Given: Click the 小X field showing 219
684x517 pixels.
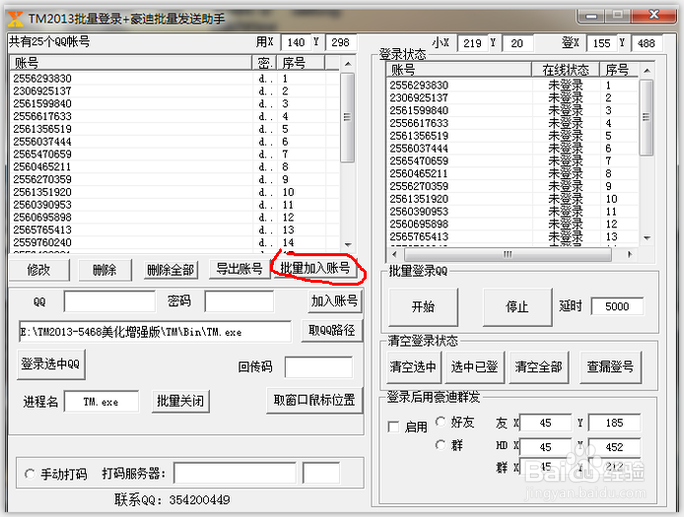Looking at the screenshot, I should point(472,43).
